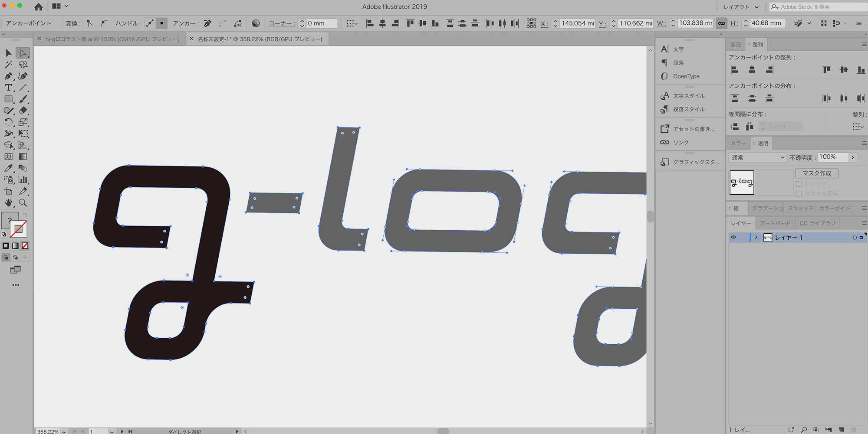Toggle the クリップ checkbox

pos(799,184)
